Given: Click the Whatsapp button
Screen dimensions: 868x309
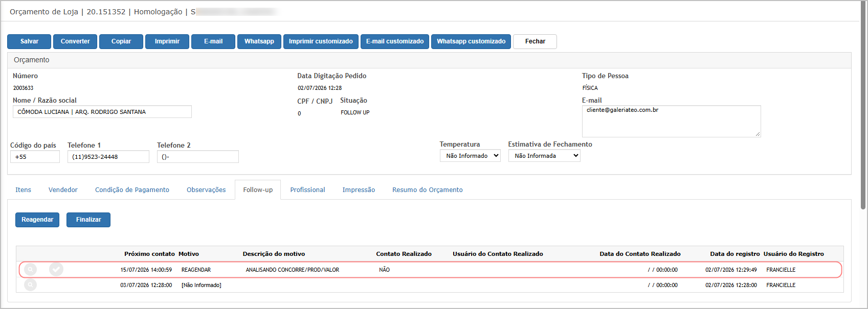Looking at the screenshot, I should point(259,41).
